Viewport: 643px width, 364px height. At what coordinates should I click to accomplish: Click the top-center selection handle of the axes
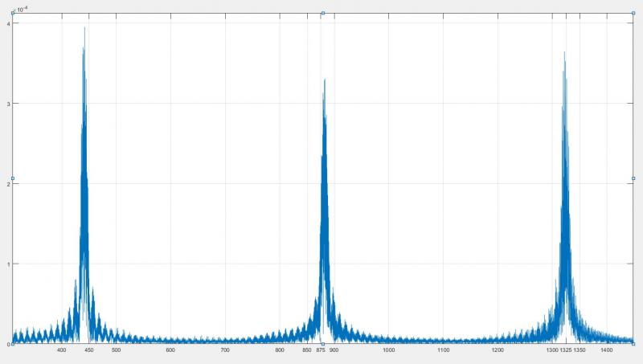323,13
